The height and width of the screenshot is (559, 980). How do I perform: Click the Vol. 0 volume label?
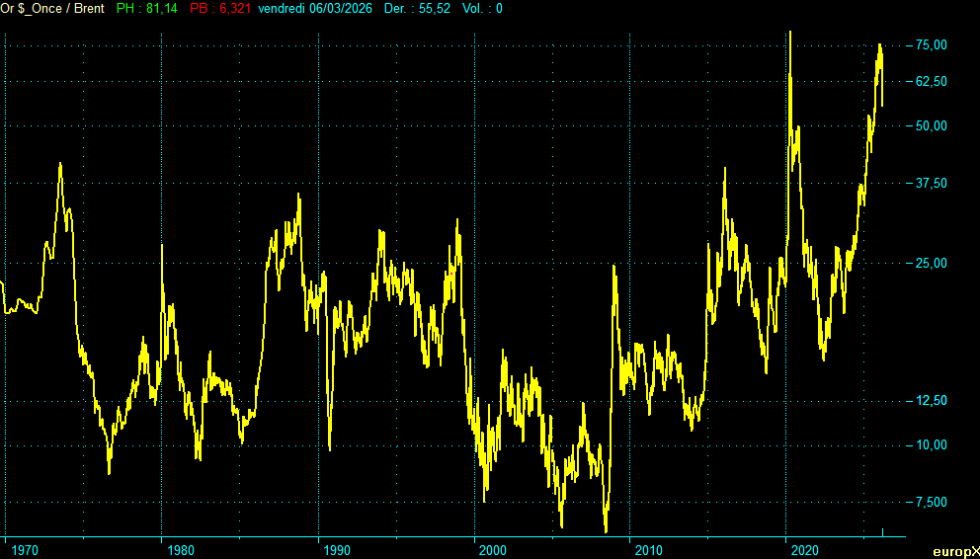482,8
